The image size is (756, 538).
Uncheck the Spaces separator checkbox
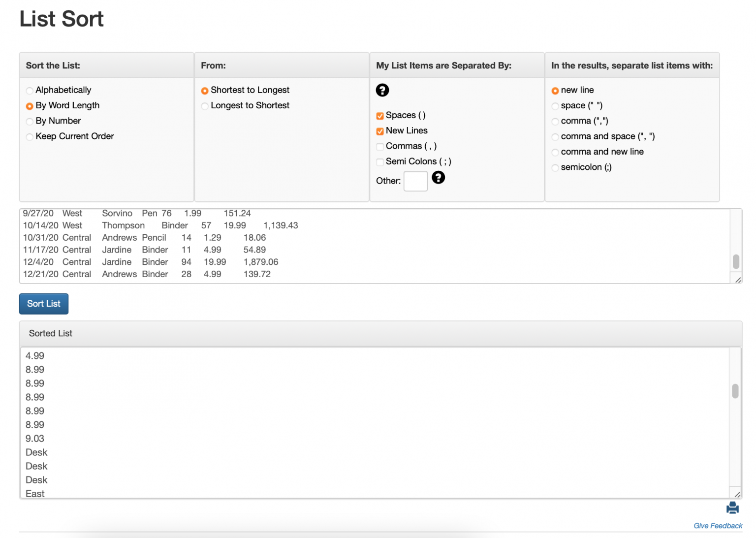pyautogui.click(x=380, y=116)
